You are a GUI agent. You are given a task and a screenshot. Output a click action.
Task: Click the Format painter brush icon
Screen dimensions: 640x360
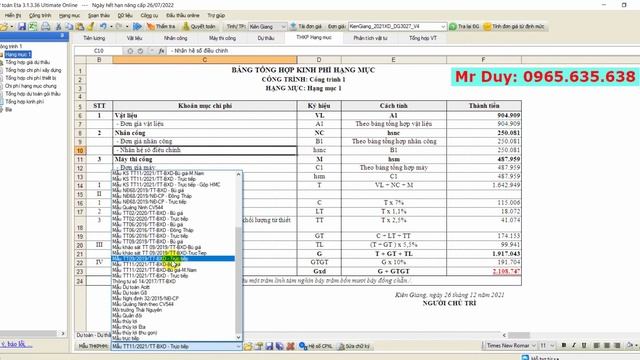coord(91,27)
